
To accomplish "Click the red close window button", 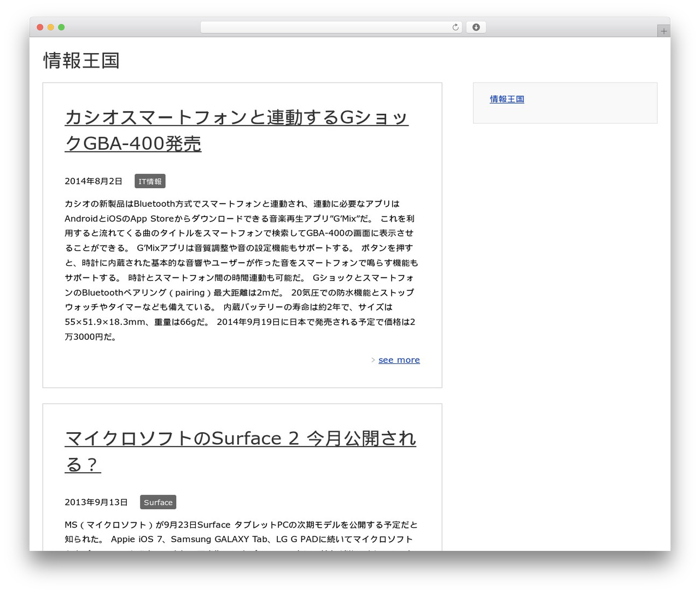I will [x=40, y=27].
